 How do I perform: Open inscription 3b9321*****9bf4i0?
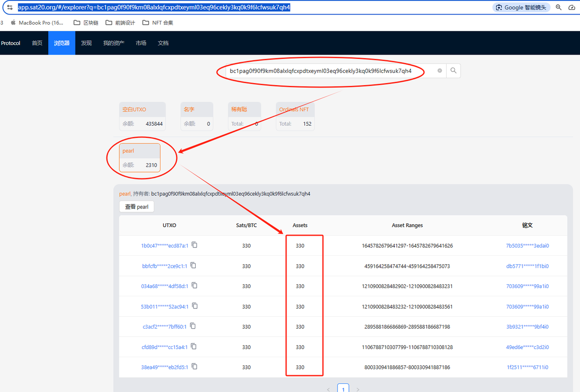(527, 327)
